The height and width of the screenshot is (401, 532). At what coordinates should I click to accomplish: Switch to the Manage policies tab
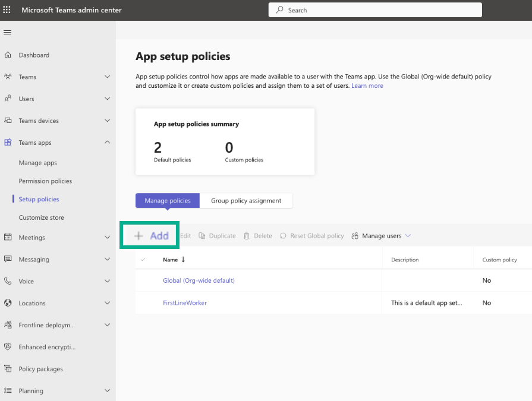(x=168, y=201)
